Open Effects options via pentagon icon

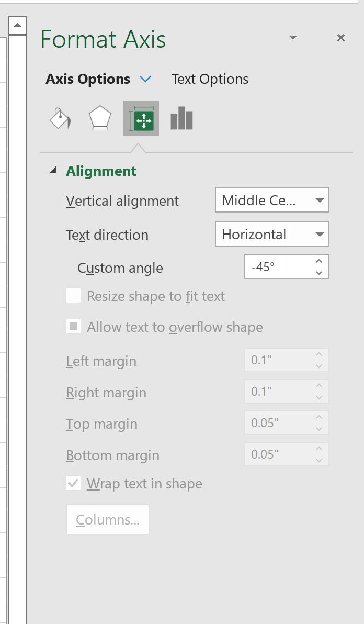tap(99, 118)
